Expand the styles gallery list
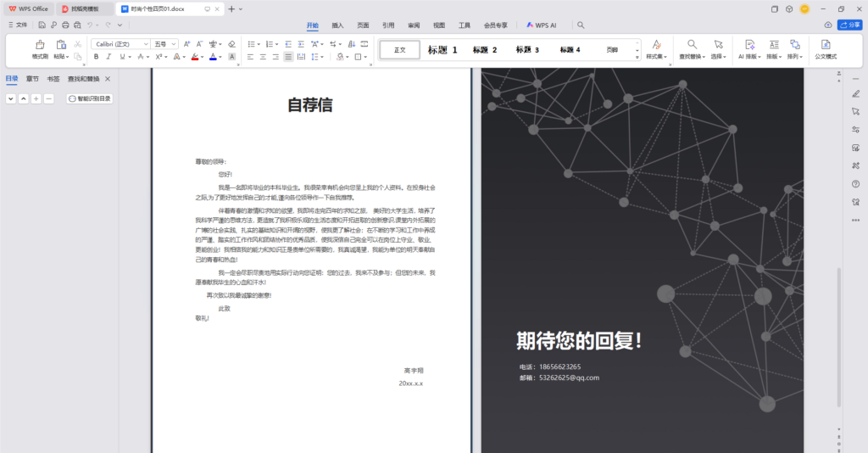 click(637, 57)
